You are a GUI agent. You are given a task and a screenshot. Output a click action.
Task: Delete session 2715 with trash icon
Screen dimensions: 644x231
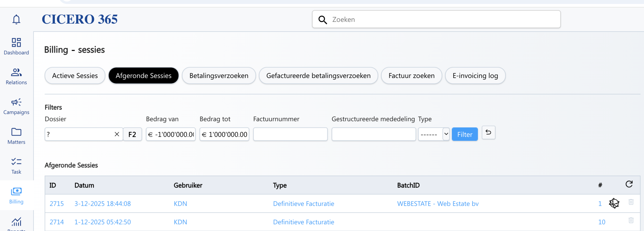click(x=631, y=202)
